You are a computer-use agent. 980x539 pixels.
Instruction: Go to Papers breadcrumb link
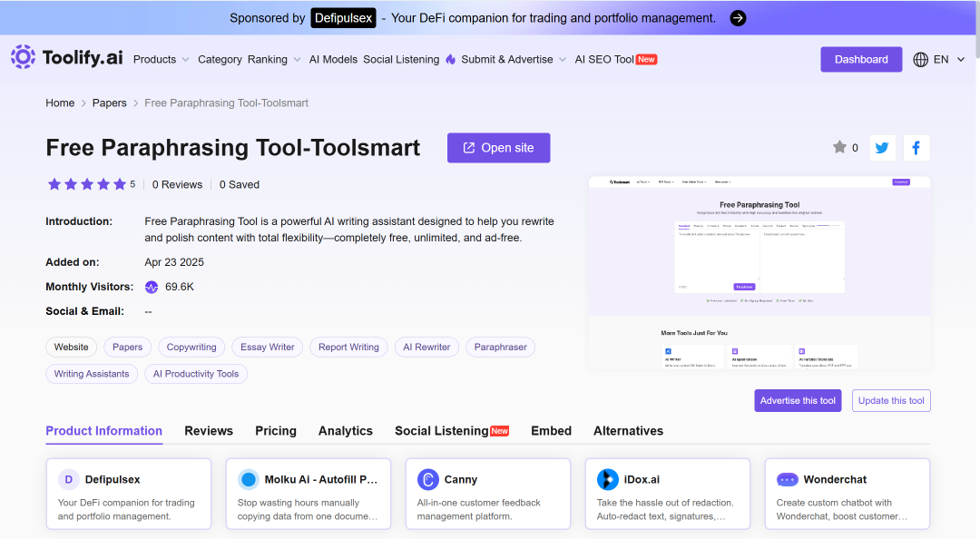[x=110, y=103]
